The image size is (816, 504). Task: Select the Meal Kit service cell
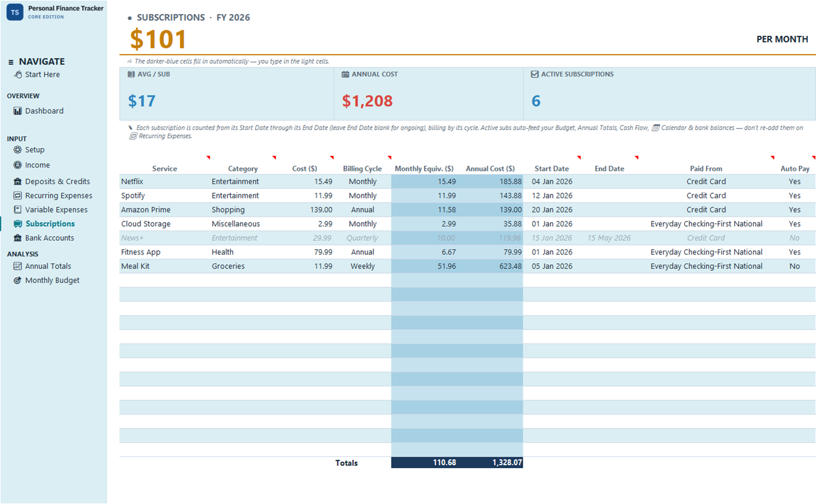(x=164, y=266)
